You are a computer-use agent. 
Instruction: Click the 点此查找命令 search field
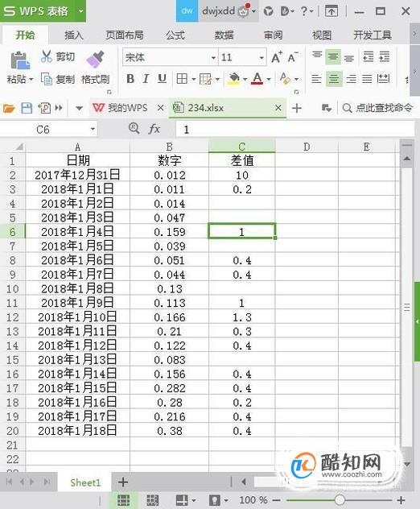pyautogui.click(x=378, y=108)
